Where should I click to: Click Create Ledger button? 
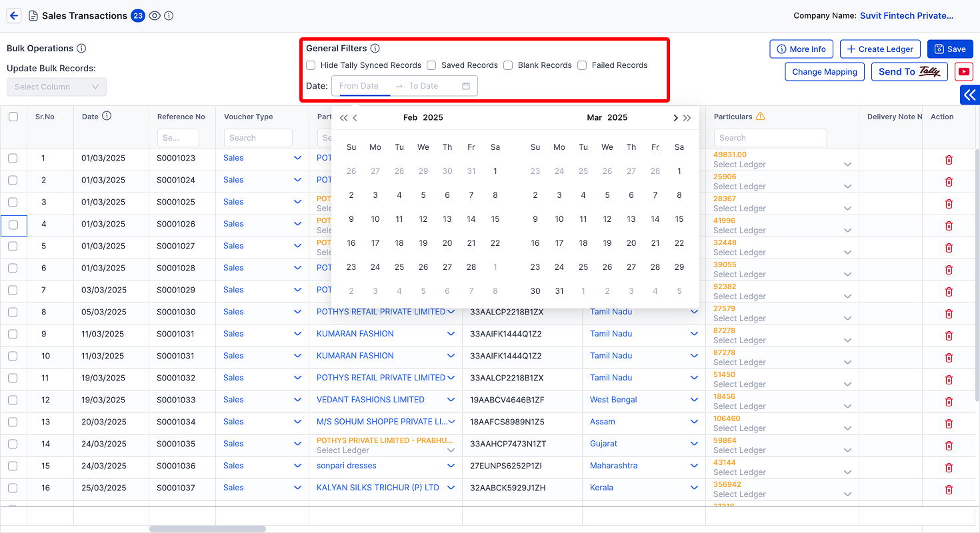click(x=881, y=49)
